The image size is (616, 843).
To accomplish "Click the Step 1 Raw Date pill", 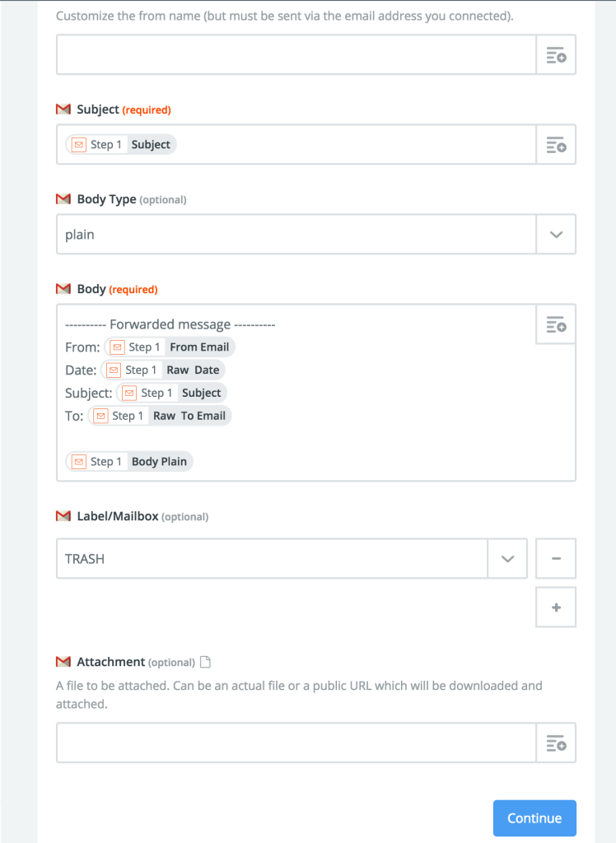I will [x=163, y=370].
